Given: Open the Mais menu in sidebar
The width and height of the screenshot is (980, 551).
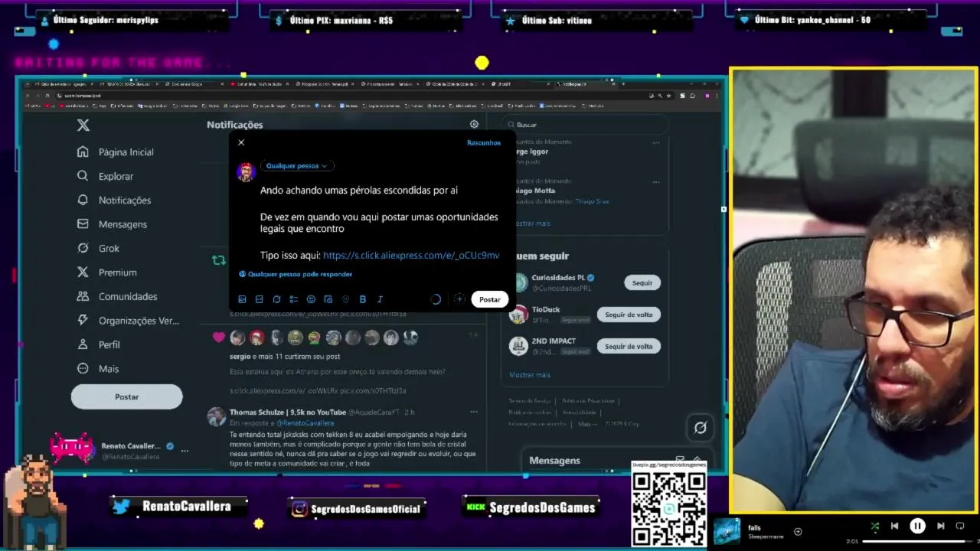Looking at the screenshot, I should [x=97, y=369].
